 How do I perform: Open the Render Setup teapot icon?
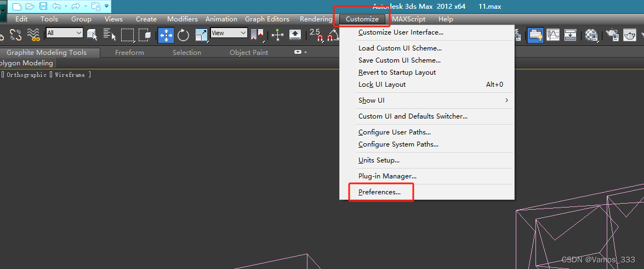pyautogui.click(x=613, y=35)
